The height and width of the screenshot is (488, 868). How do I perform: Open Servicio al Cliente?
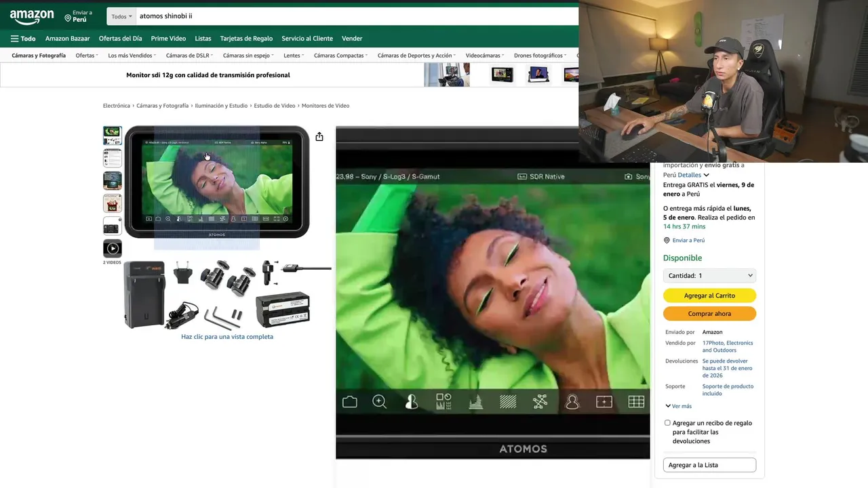click(x=307, y=39)
